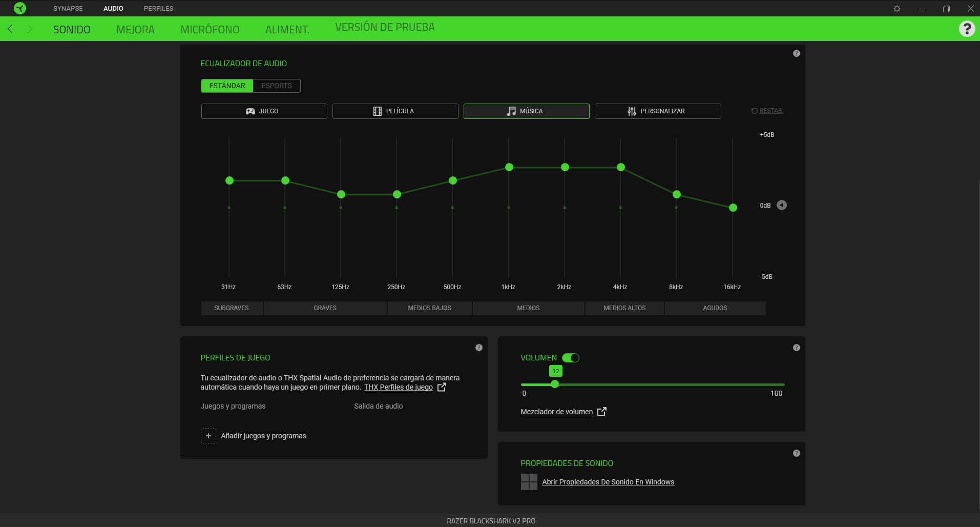Screen dimensions: 980x527
Task: Click the Razer BlackShark V2 Pro device name
Action: point(491,521)
